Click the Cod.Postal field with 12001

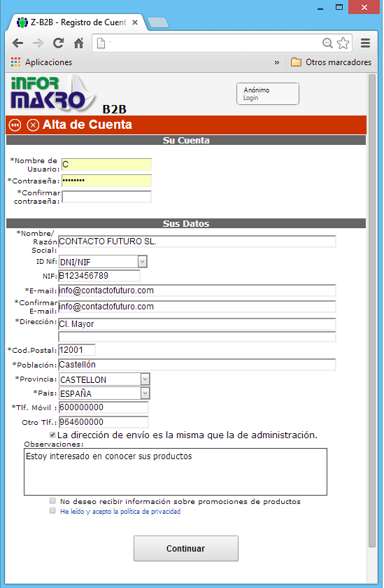(77, 350)
